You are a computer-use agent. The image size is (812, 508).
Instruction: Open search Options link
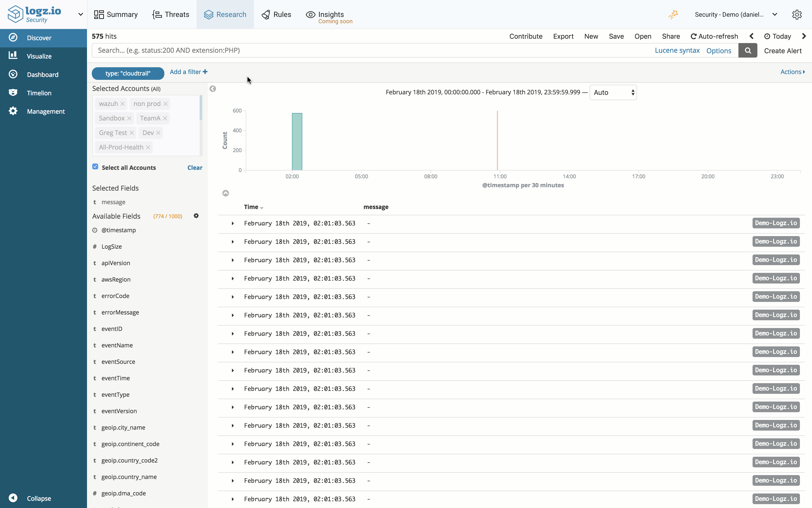click(719, 51)
